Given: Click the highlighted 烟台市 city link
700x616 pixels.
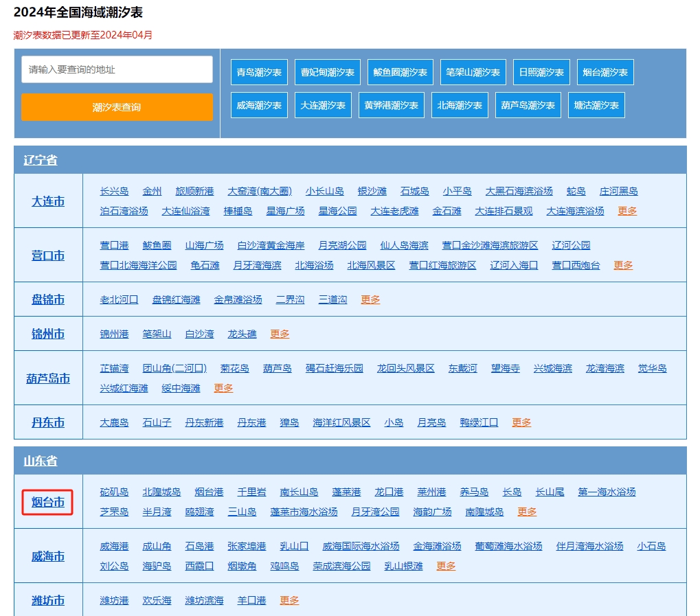Looking at the screenshot, I should coord(48,503).
